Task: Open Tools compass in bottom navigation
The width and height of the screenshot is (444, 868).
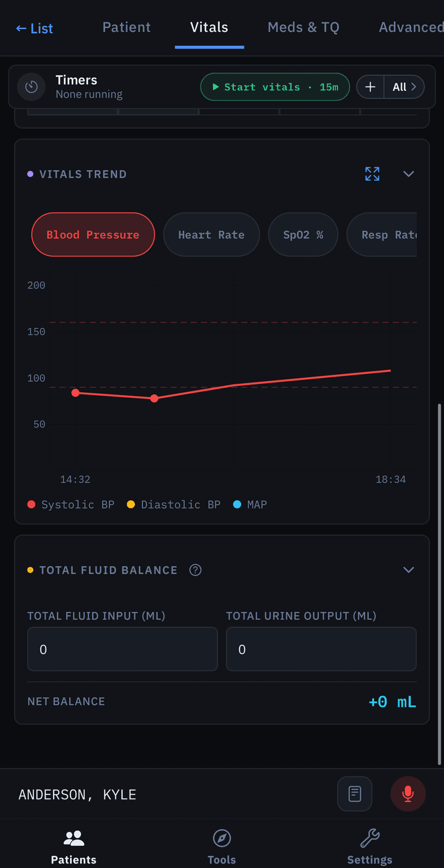Action: [x=221, y=847]
